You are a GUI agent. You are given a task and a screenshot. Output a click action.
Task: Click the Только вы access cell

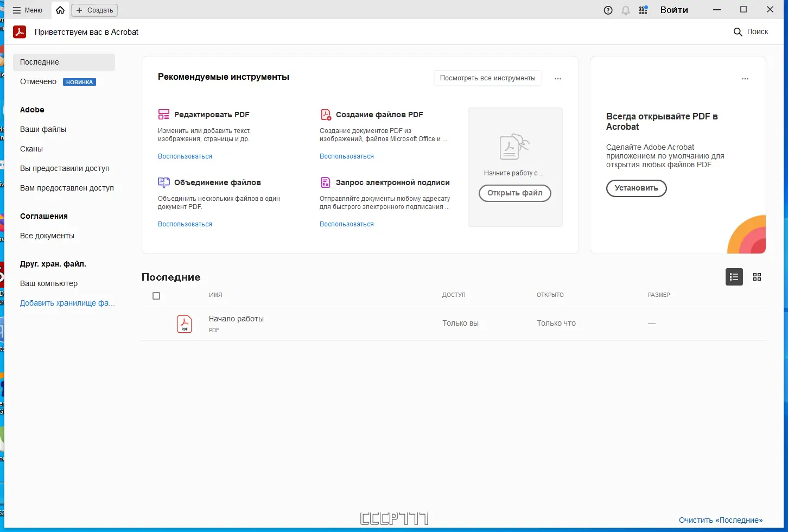(460, 323)
